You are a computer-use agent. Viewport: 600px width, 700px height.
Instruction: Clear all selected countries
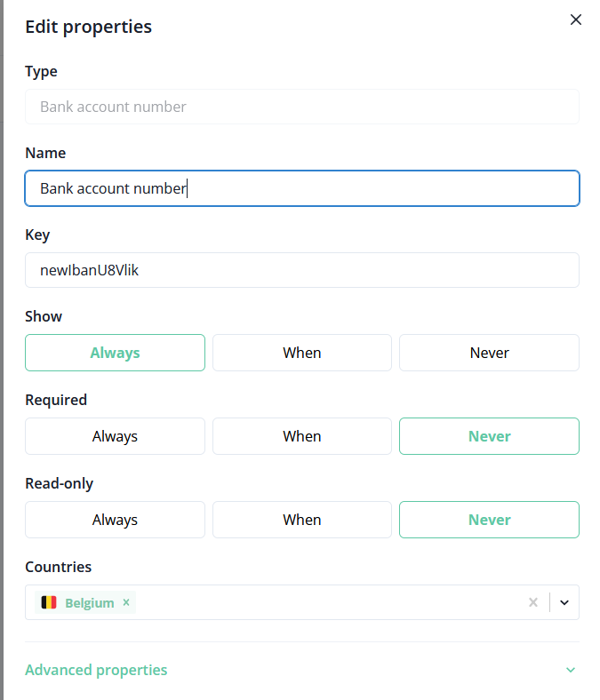click(533, 602)
